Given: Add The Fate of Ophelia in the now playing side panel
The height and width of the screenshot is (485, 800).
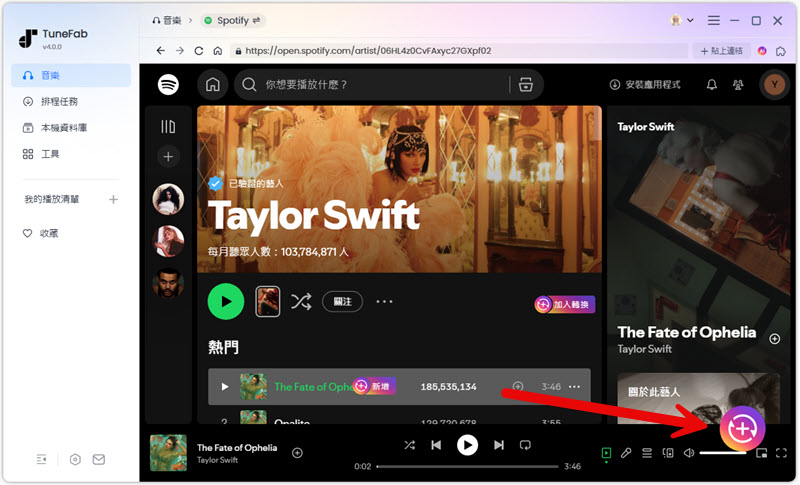Looking at the screenshot, I should pyautogui.click(x=774, y=339).
